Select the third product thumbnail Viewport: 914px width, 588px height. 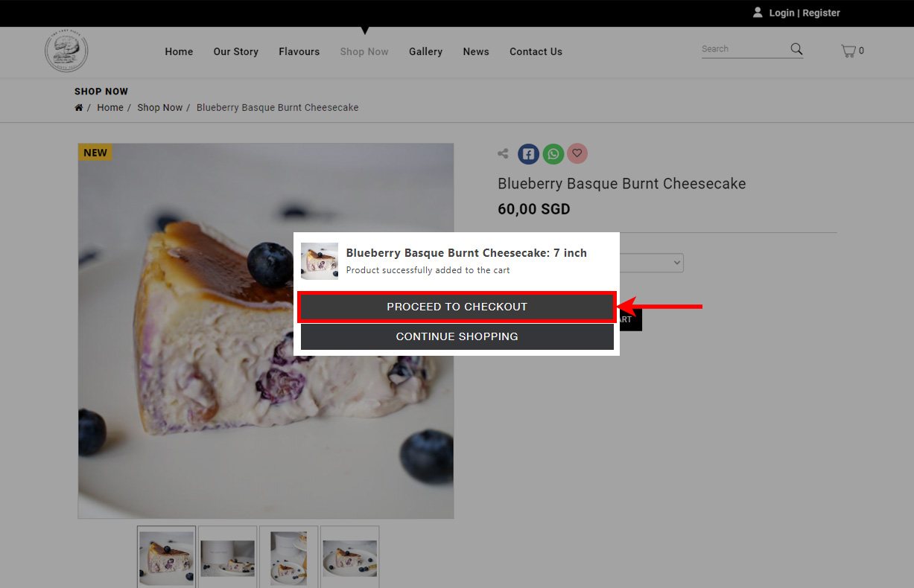tap(288, 557)
